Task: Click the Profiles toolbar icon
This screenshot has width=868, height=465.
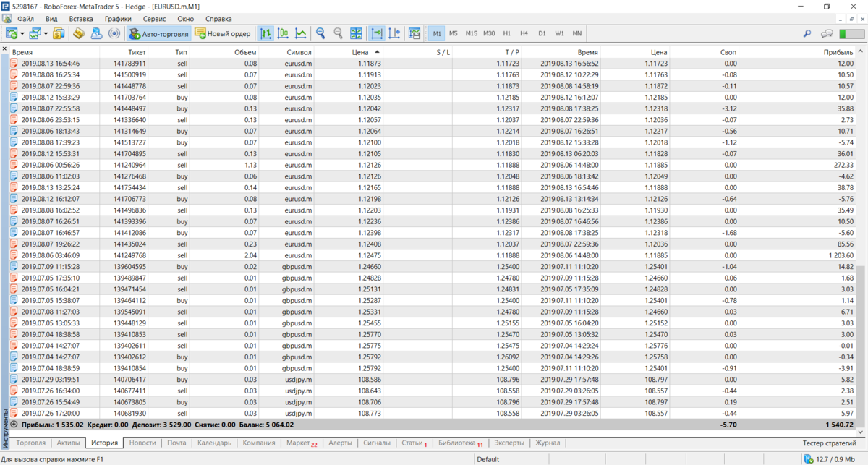Action: click(x=35, y=33)
